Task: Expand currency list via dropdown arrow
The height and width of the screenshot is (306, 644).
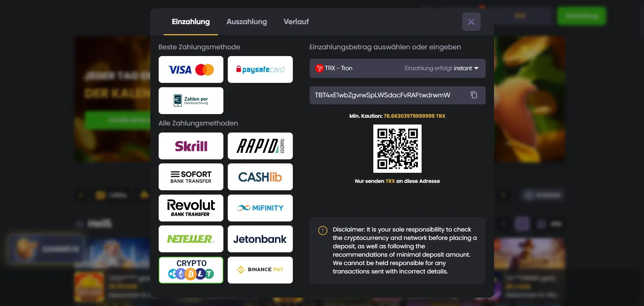Action: tap(476, 68)
